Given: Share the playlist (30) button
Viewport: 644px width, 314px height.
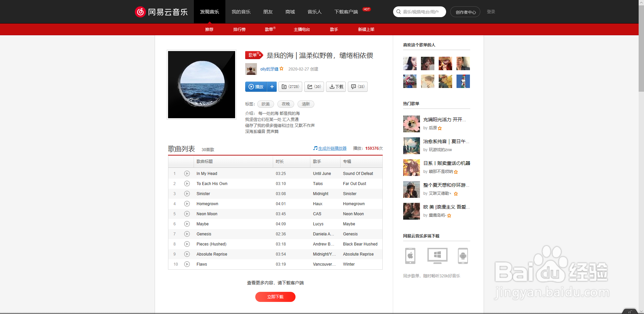Looking at the screenshot, I should [314, 87].
